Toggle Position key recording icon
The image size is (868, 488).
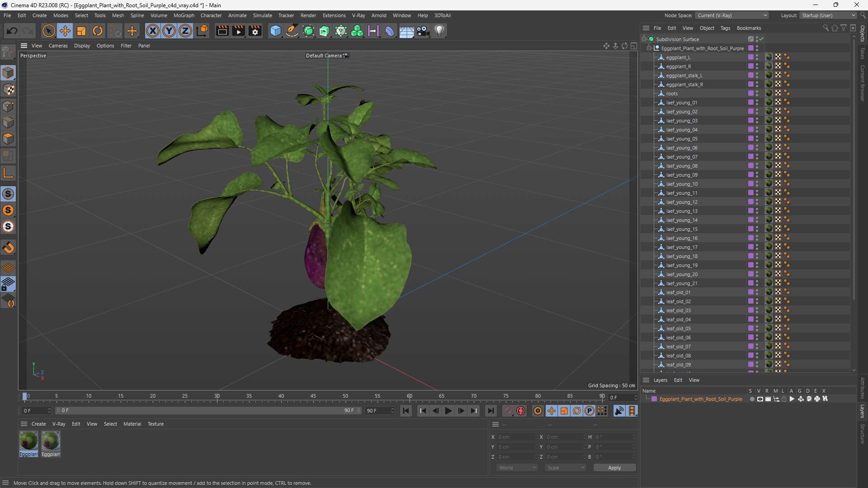click(x=552, y=411)
